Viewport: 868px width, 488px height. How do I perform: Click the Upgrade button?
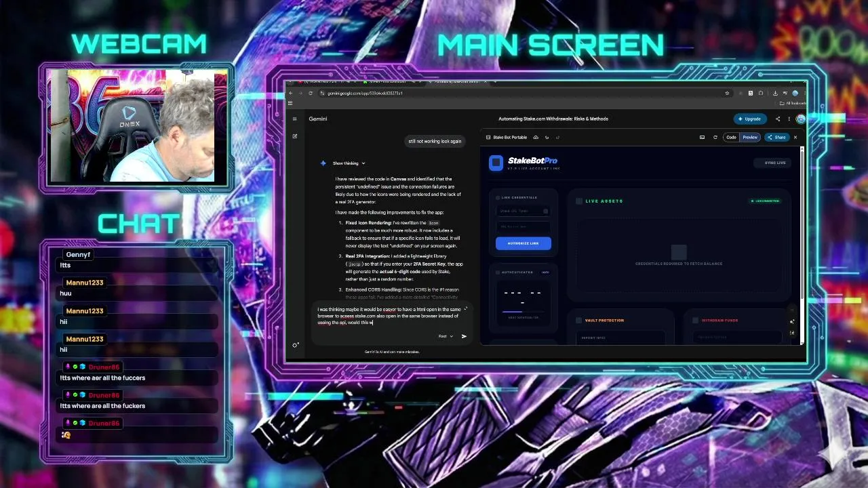click(x=749, y=119)
